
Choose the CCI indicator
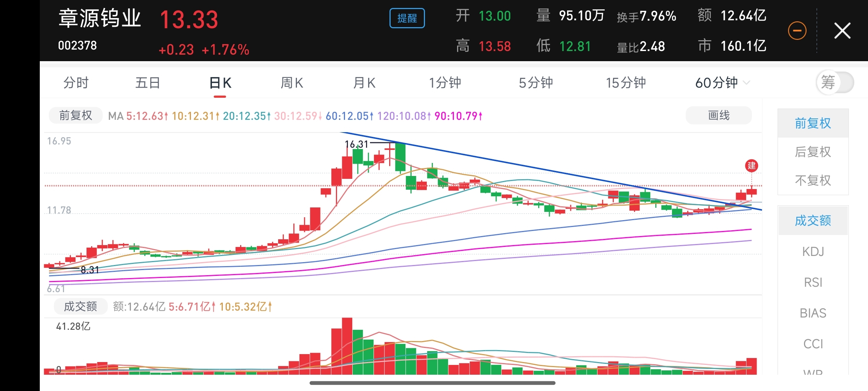pos(813,344)
